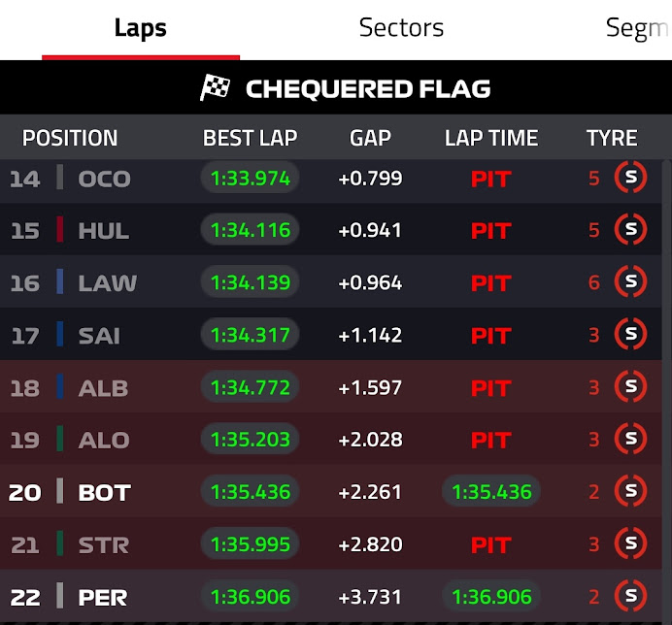This screenshot has height=625, width=672.
Task: Click the soft tyre icon for PER
Action: tap(630, 597)
